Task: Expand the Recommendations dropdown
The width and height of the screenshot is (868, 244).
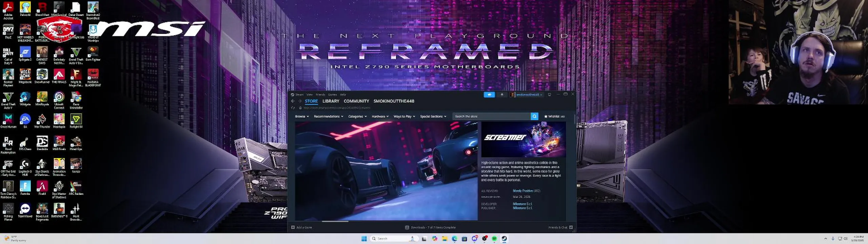Action: (329, 116)
